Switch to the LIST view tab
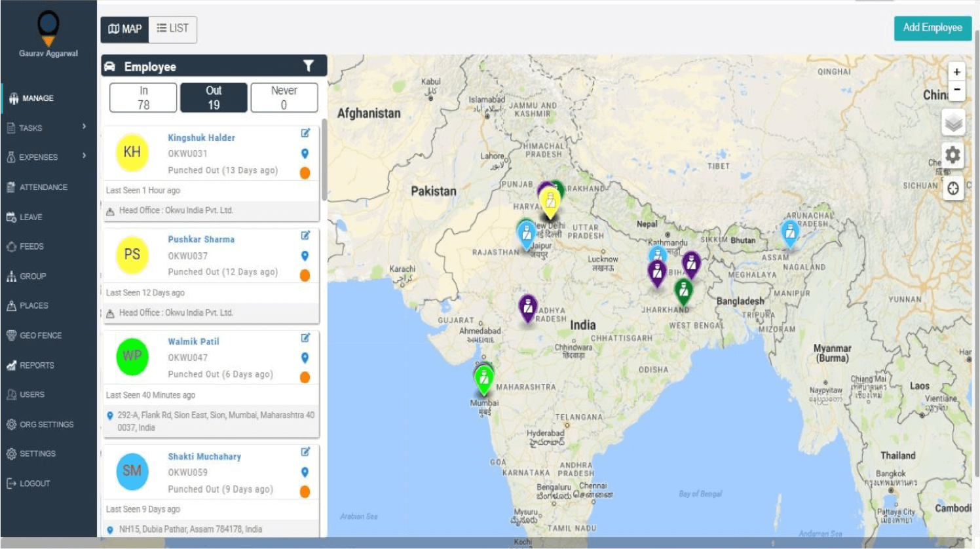This screenshot has width=980, height=549. pos(172,28)
